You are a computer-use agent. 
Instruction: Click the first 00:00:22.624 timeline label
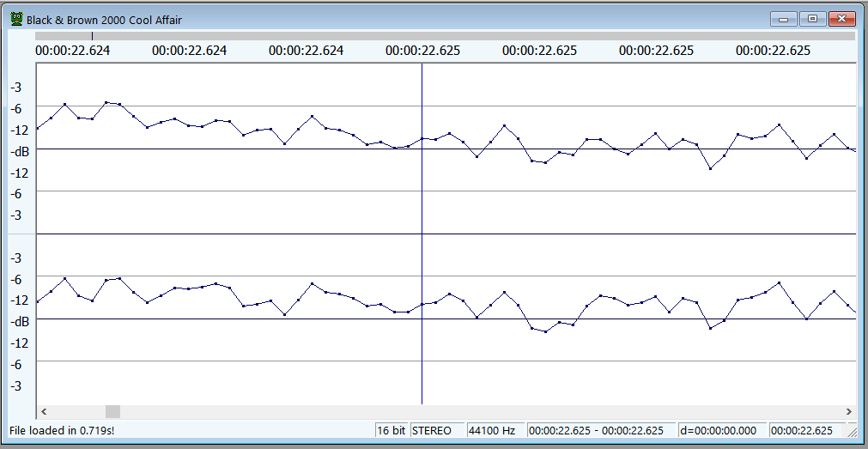[x=72, y=51]
